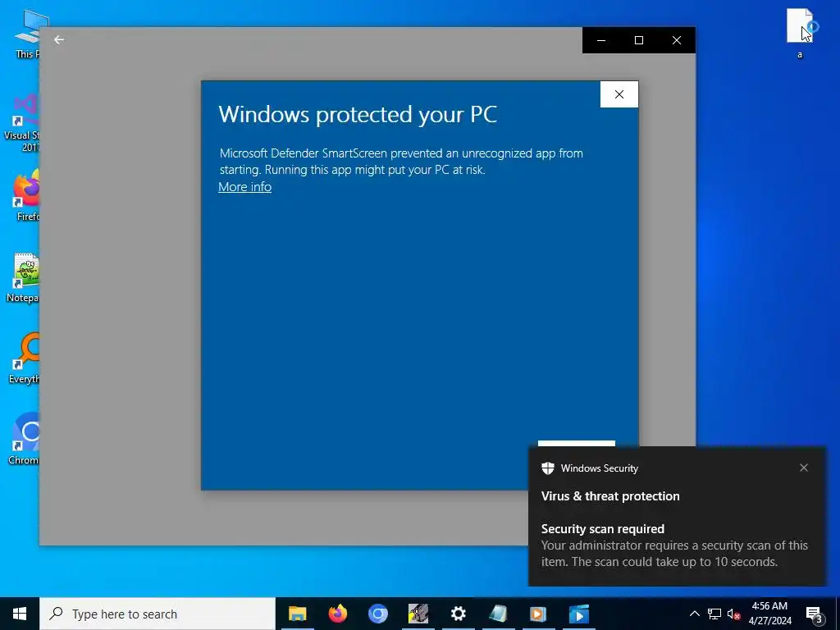Viewport: 840px width, 630px height.
Task: Open the orange media player taskbar icon
Action: [538, 614]
